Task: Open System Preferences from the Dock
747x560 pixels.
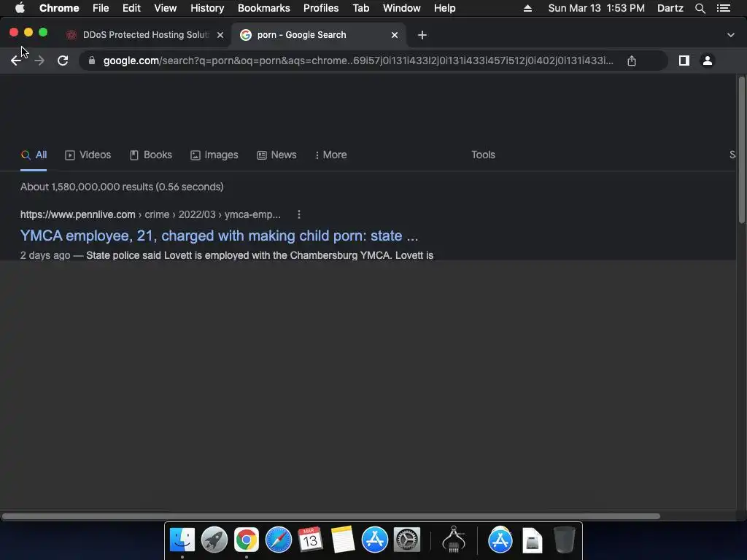Action: coord(406,540)
